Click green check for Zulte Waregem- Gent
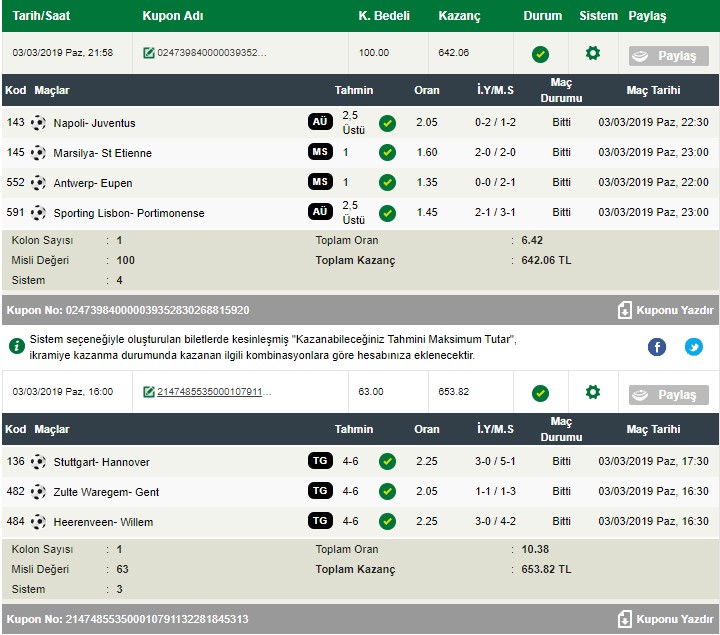Image resolution: width=720 pixels, height=635 pixels. (387, 491)
